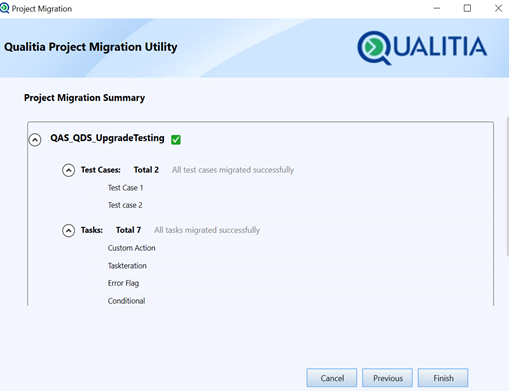Click the summary panel vertical scrollbar
This screenshot has width=509, height=391.
(x=507, y=186)
